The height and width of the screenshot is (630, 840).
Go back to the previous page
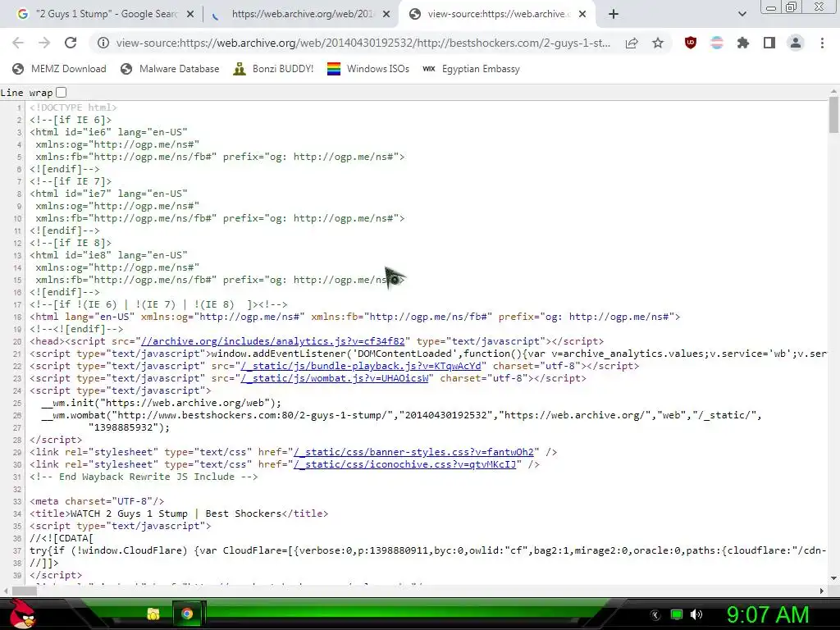18,43
